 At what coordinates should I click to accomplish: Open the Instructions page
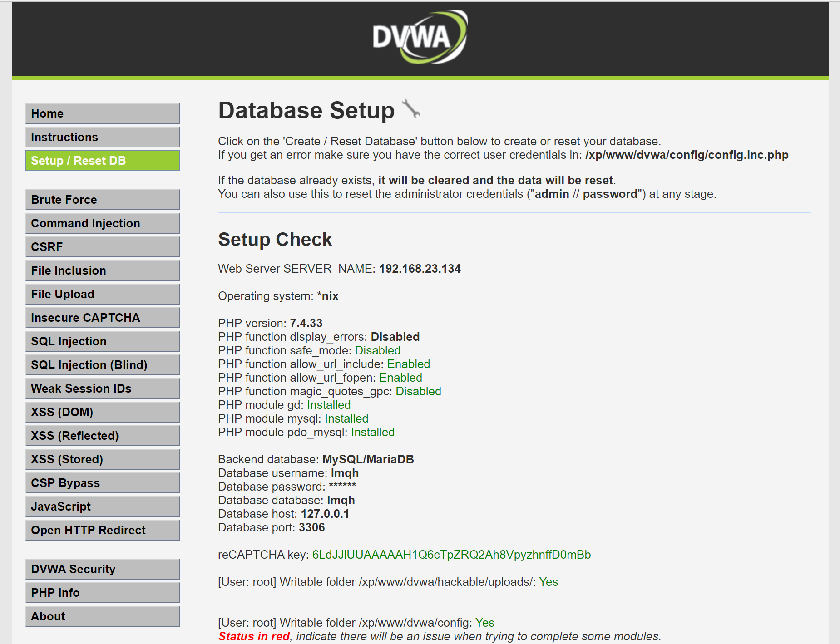103,137
